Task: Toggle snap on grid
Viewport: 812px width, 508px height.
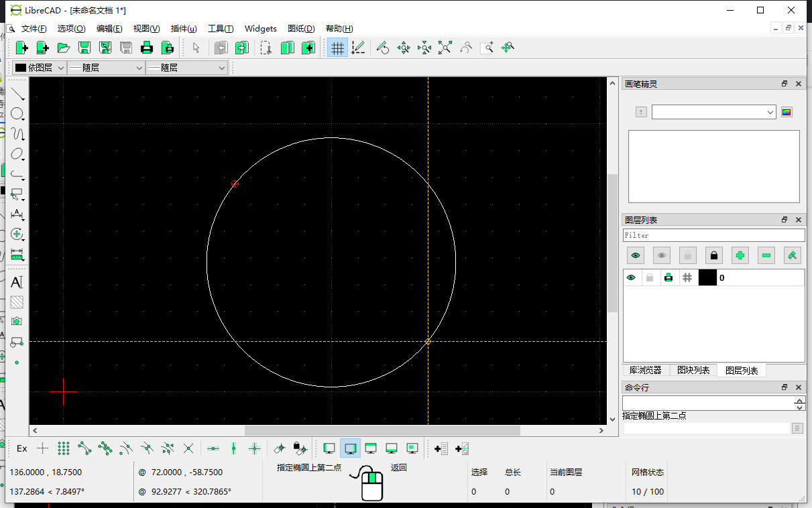Action: 64,448
